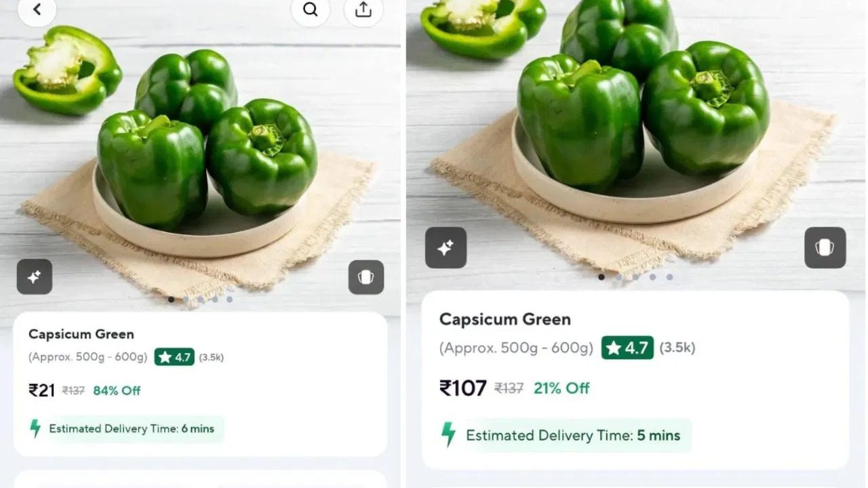The height and width of the screenshot is (488, 868).
Task: Go back using the top-left arrow
Action: (37, 9)
